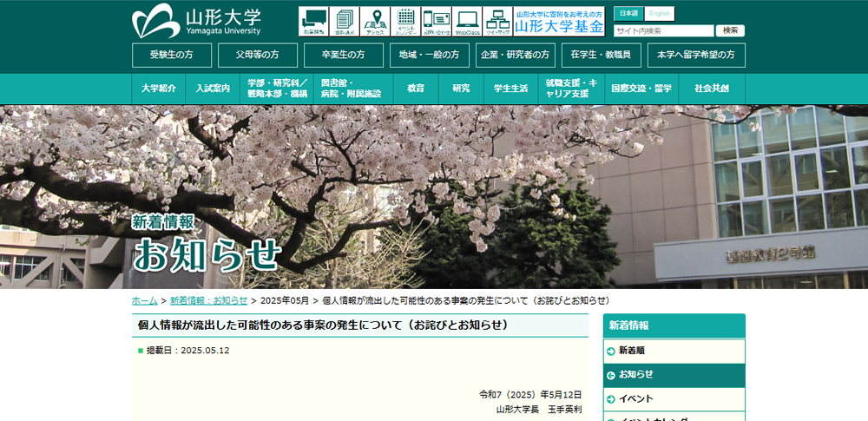Click the 検索 search button
The height and width of the screenshot is (421, 868).
(730, 31)
